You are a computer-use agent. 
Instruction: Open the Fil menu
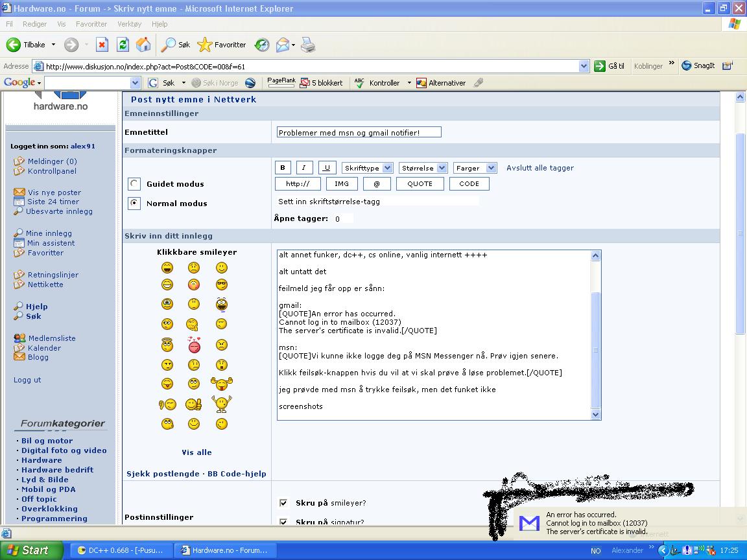9,24
